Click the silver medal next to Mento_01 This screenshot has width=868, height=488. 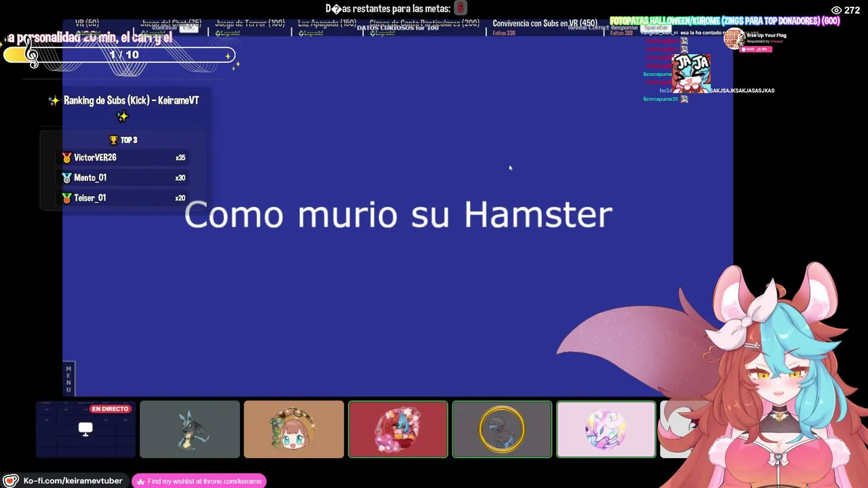[x=66, y=178]
